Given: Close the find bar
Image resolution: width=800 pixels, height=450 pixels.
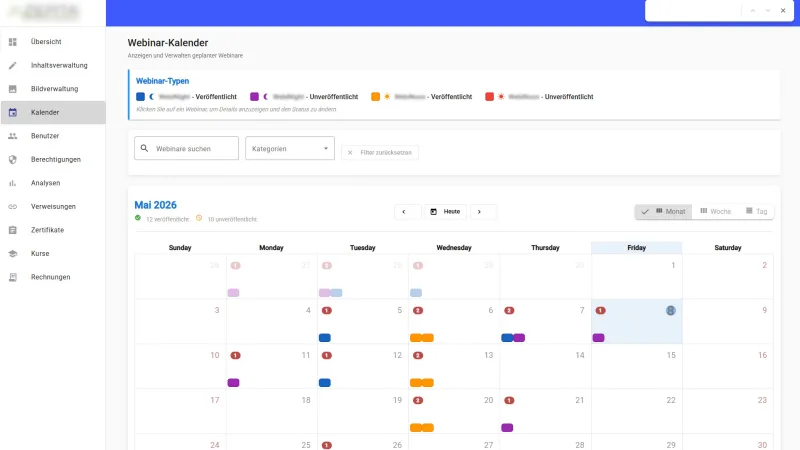Looking at the screenshot, I should tap(783, 11).
